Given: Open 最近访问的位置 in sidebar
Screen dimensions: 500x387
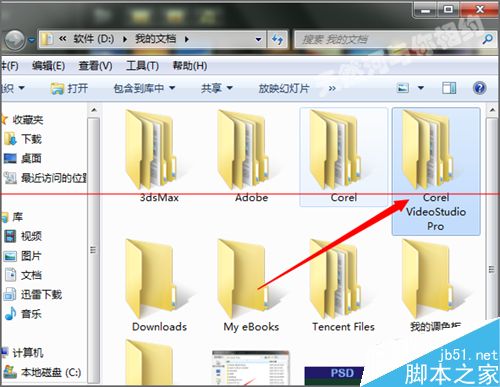Looking at the screenshot, I should pyautogui.click(x=45, y=178).
